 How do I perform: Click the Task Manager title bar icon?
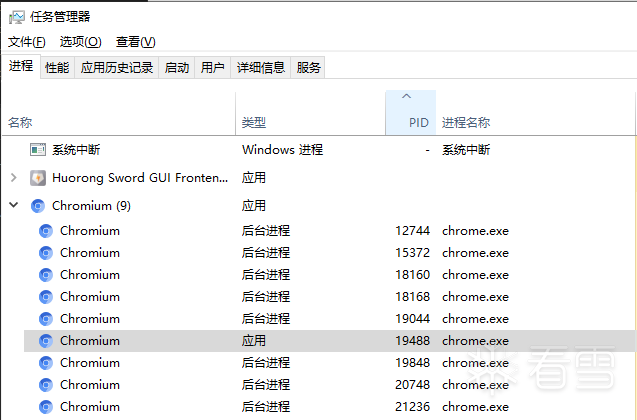click(x=17, y=17)
